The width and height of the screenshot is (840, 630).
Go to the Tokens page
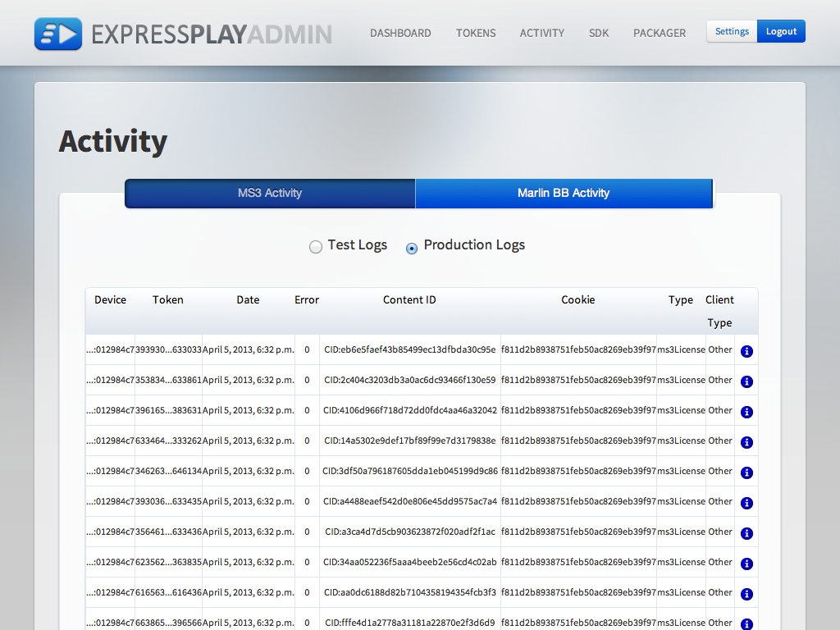click(476, 34)
